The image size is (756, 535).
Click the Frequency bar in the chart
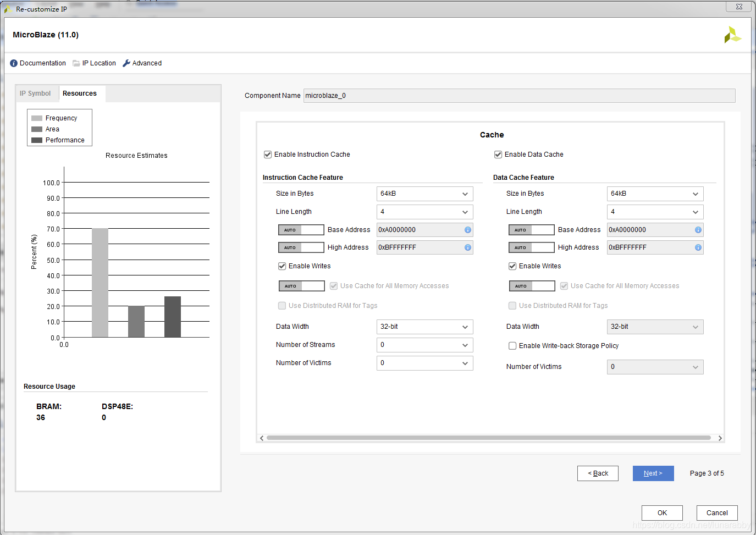pos(100,283)
